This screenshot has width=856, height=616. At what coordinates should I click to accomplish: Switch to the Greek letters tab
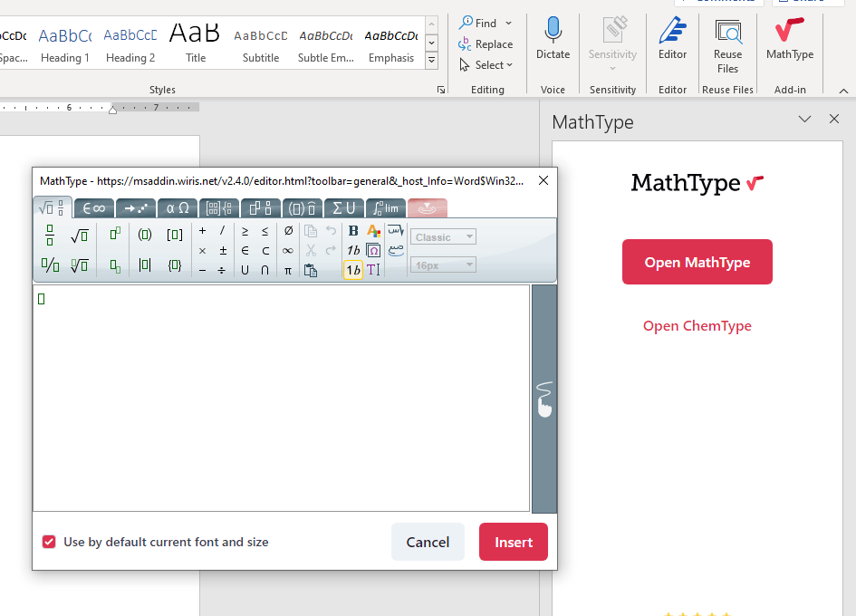coord(178,208)
